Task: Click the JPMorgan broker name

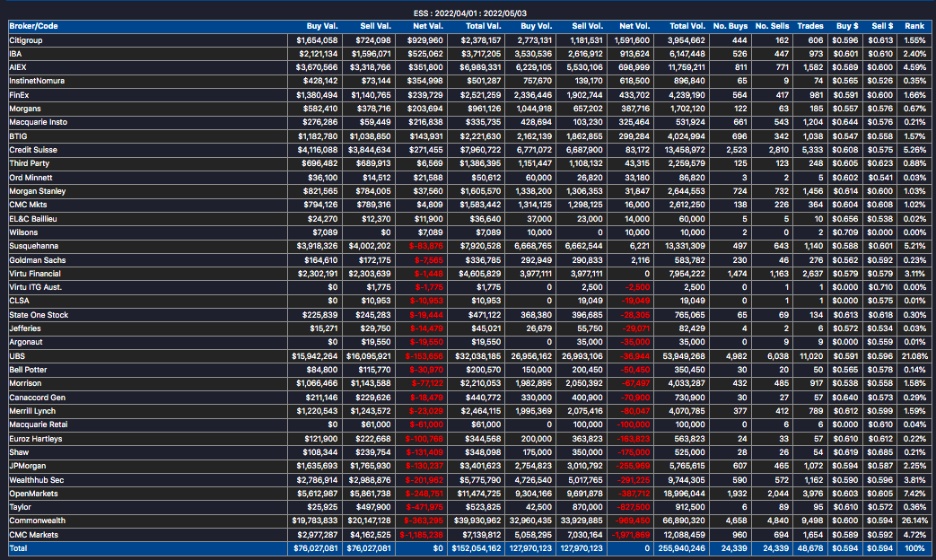Action: [x=28, y=466]
